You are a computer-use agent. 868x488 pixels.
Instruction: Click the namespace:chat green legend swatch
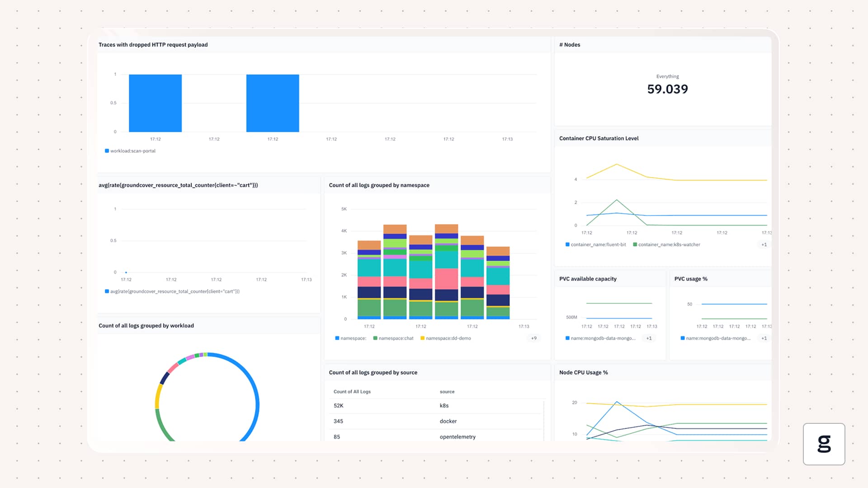375,338
